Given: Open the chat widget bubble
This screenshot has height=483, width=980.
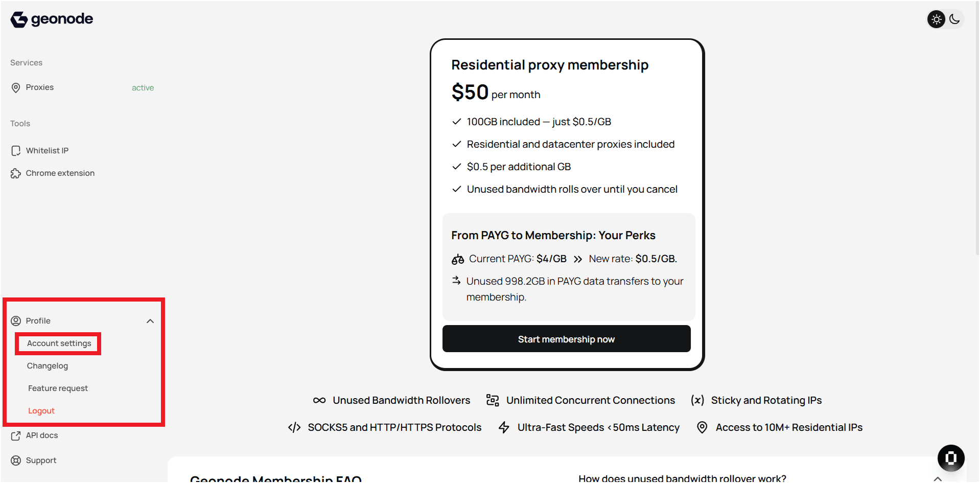Looking at the screenshot, I should (x=951, y=458).
